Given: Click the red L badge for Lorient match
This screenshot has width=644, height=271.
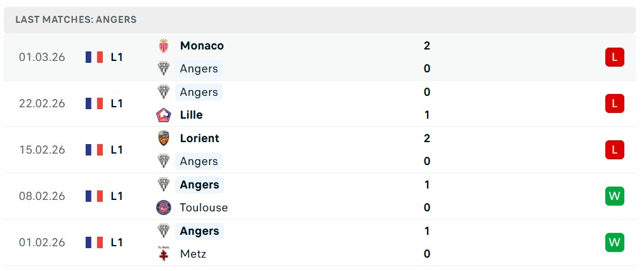Looking at the screenshot, I should pyautogui.click(x=614, y=150).
